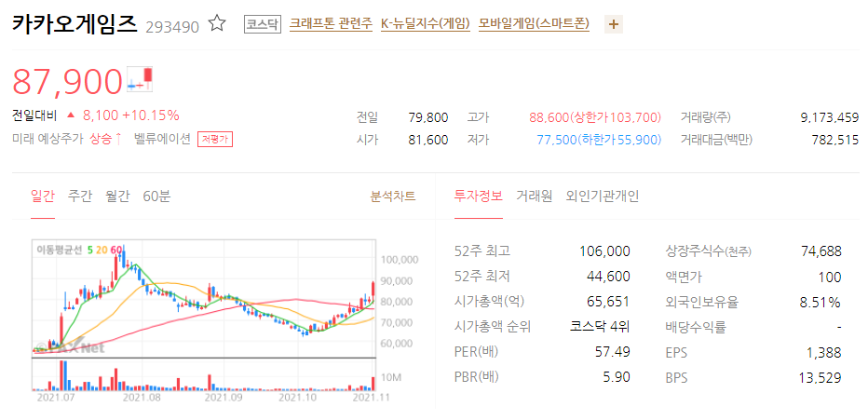868x420 pixels.
Task: Click 상장주식수 value 74,688
Action: pos(821,251)
